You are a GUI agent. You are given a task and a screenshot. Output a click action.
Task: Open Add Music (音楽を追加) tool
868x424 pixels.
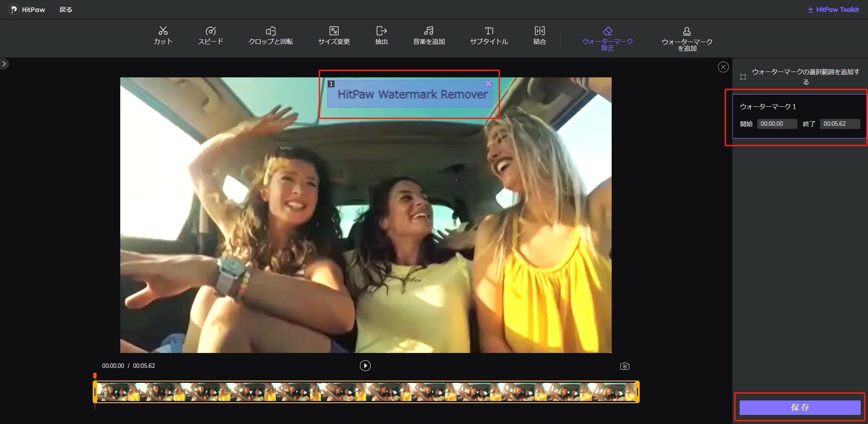tap(429, 36)
